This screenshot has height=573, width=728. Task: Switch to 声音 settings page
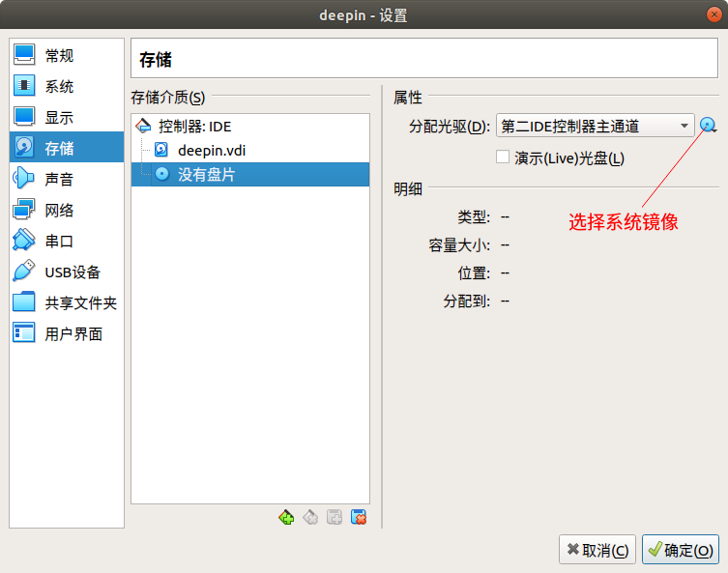click(67, 179)
